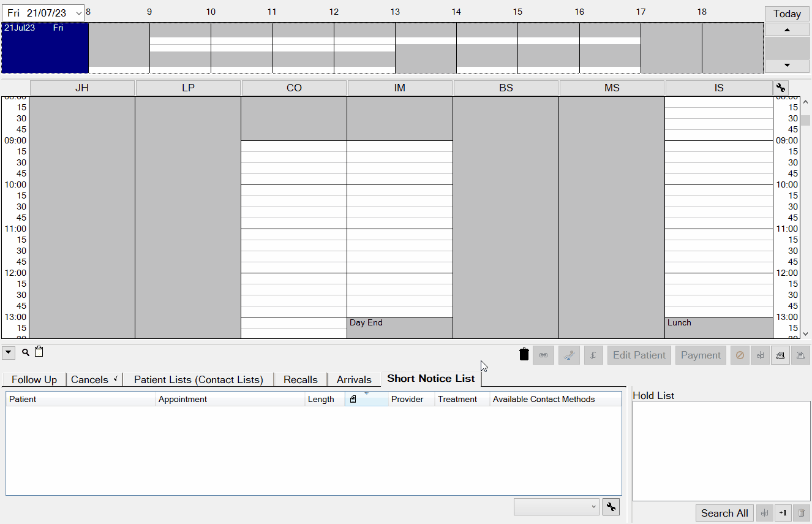Click the pound sign icon button
812x524 pixels.
[x=593, y=355]
